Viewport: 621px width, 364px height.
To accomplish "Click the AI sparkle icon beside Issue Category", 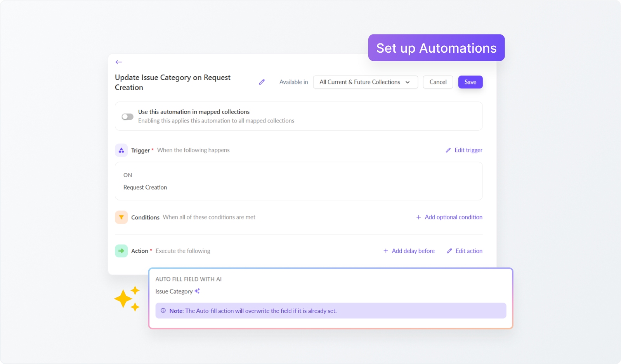I will coord(197,291).
